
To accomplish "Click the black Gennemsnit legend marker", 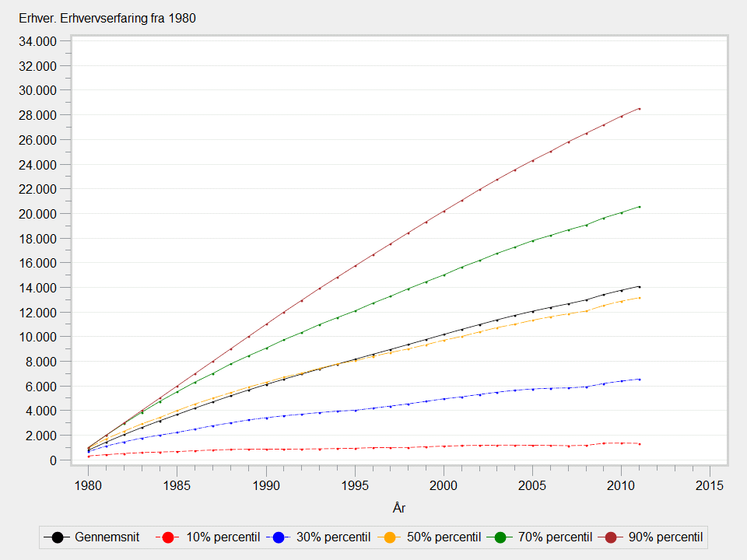I will point(57,537).
